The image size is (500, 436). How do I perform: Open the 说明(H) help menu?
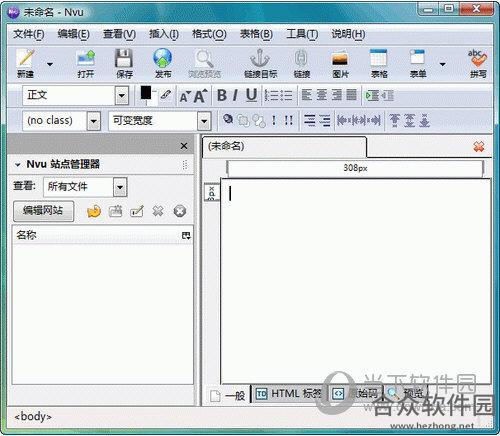[348, 34]
